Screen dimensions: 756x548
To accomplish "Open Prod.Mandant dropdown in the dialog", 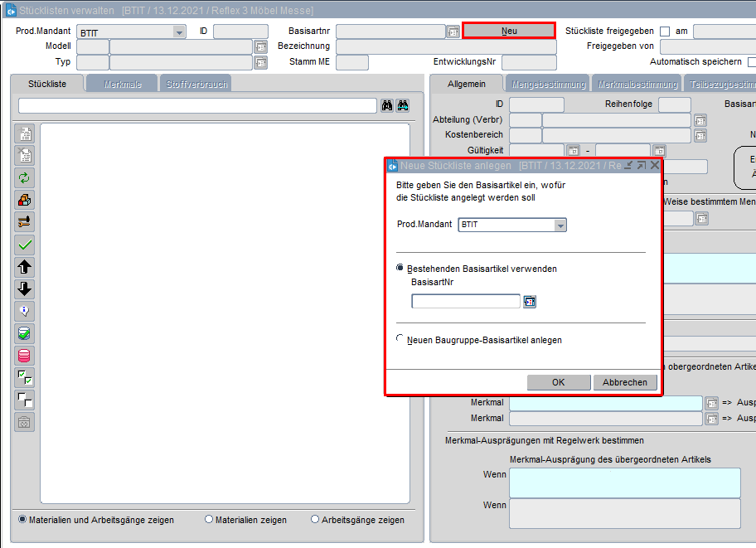I will 560,225.
